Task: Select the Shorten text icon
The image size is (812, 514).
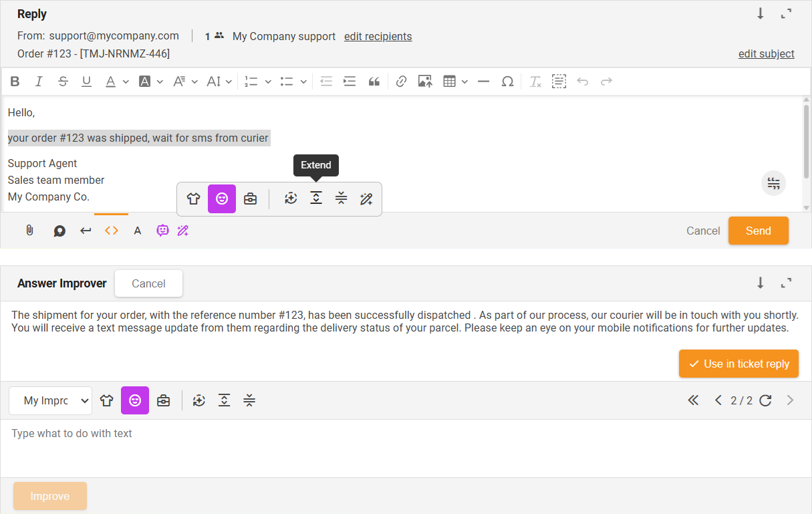Action: click(341, 199)
